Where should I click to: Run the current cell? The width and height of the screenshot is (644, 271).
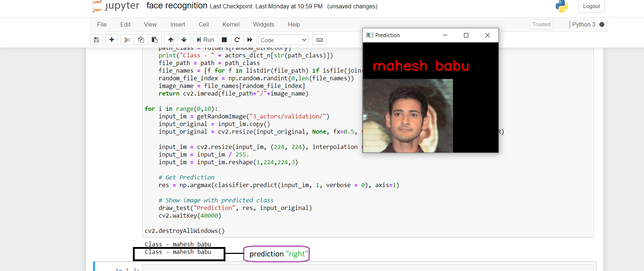point(205,40)
